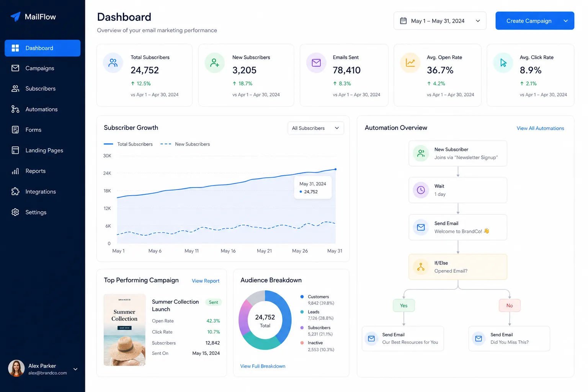Click the 78,410 Emails Sent figure

[346, 70]
